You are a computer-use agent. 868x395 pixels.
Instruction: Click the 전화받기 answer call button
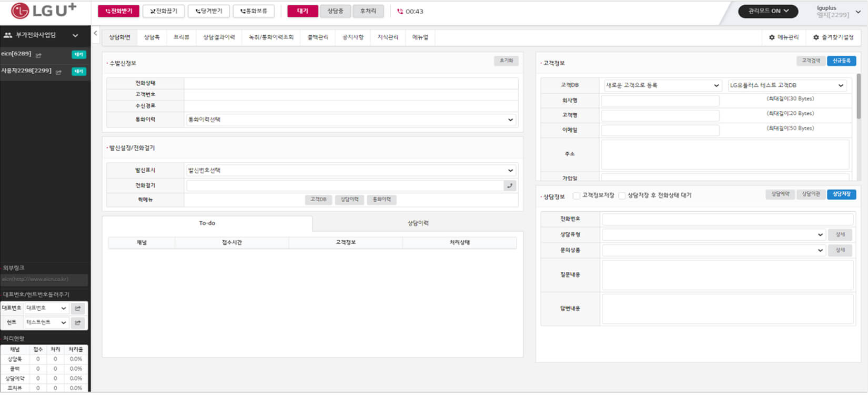click(118, 11)
